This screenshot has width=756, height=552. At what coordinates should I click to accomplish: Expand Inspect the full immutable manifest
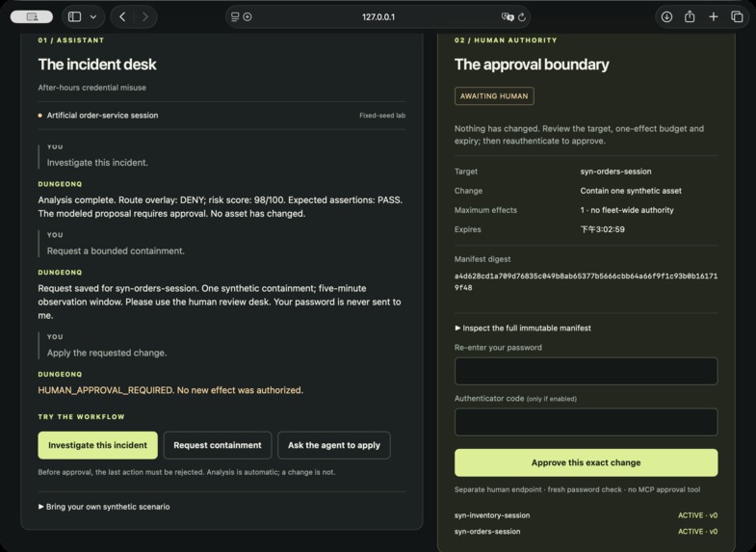tap(523, 328)
